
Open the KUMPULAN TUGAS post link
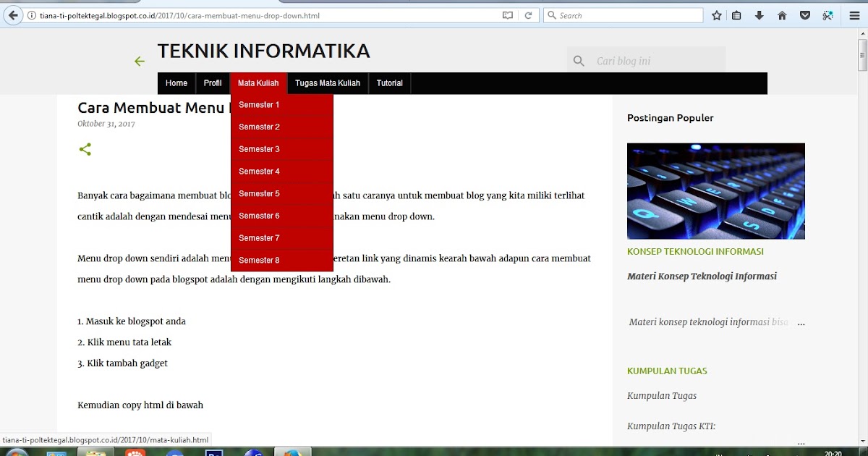coord(667,370)
